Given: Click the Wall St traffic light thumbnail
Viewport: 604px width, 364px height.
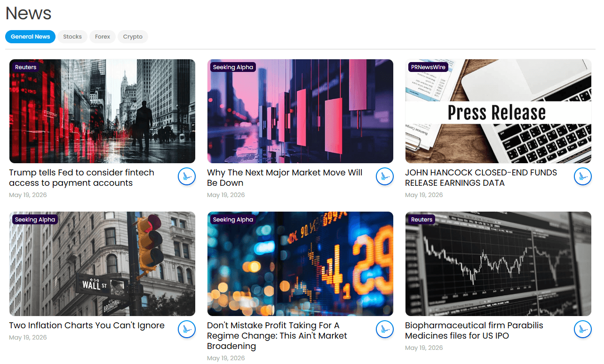Looking at the screenshot, I should tap(102, 264).
